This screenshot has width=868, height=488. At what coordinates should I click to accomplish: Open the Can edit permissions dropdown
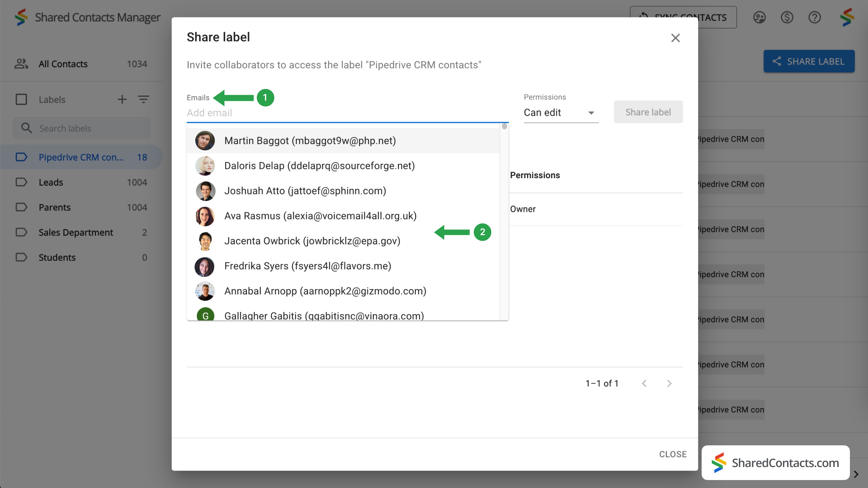coord(561,113)
